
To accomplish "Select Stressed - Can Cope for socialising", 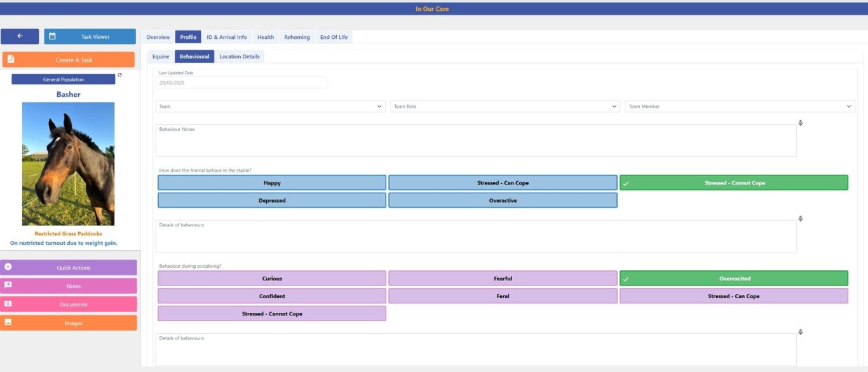I will click(734, 296).
